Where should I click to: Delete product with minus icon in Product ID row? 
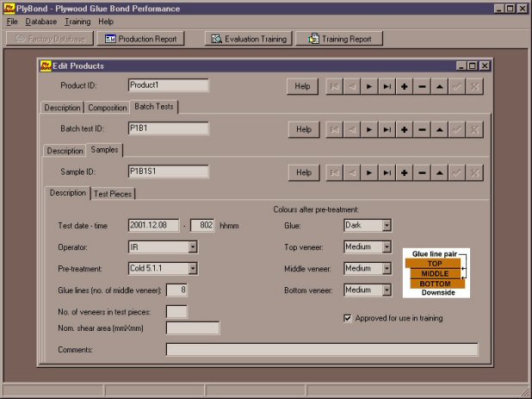[422, 86]
